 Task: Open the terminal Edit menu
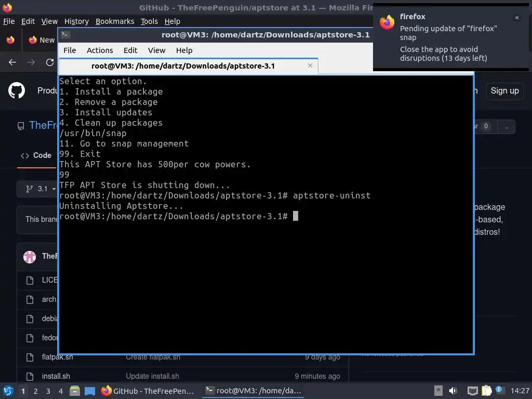point(130,50)
